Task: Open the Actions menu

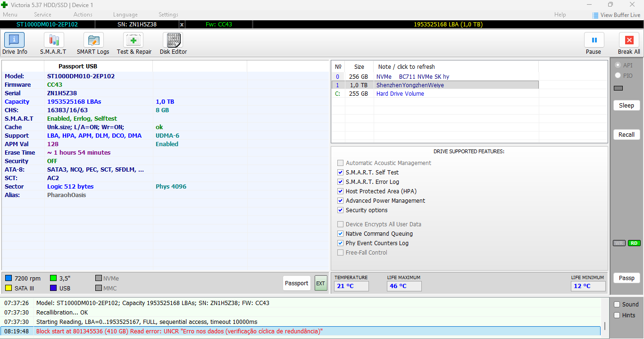Action: 83,15
